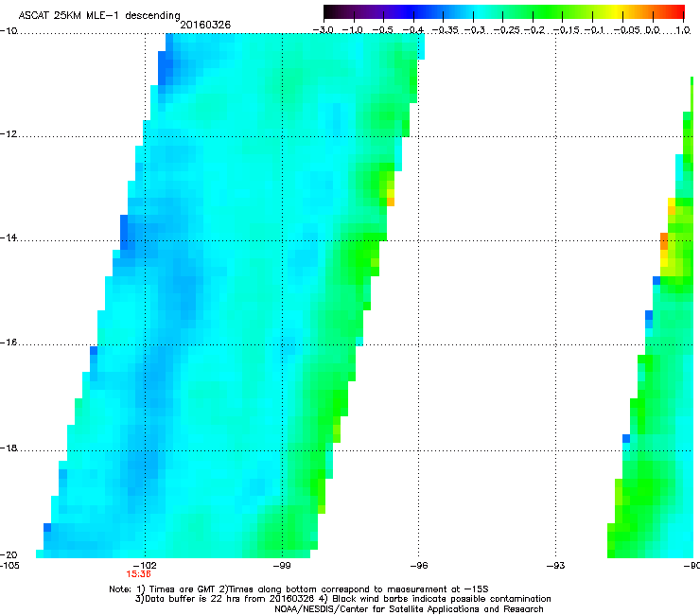This screenshot has height=615, width=700.
Task: Click the title 'ASCAT 25KM MLE-1 descending'
Action: coord(99,15)
